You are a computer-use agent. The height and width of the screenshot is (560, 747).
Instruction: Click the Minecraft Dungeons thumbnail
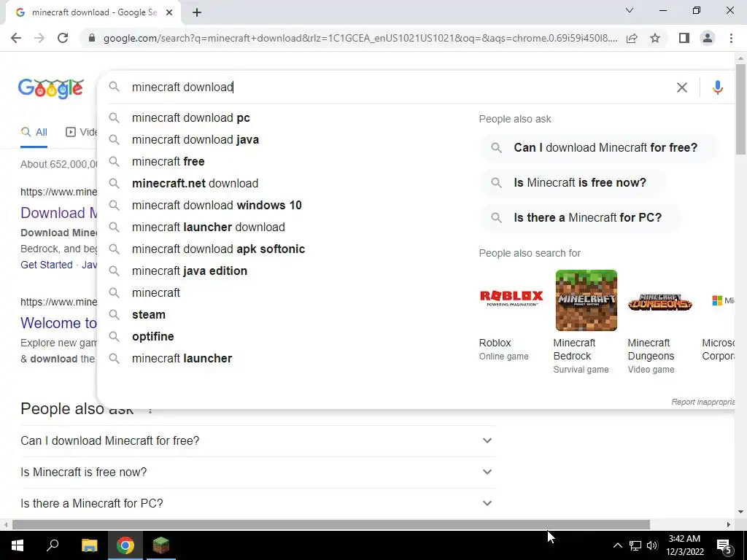(x=659, y=302)
